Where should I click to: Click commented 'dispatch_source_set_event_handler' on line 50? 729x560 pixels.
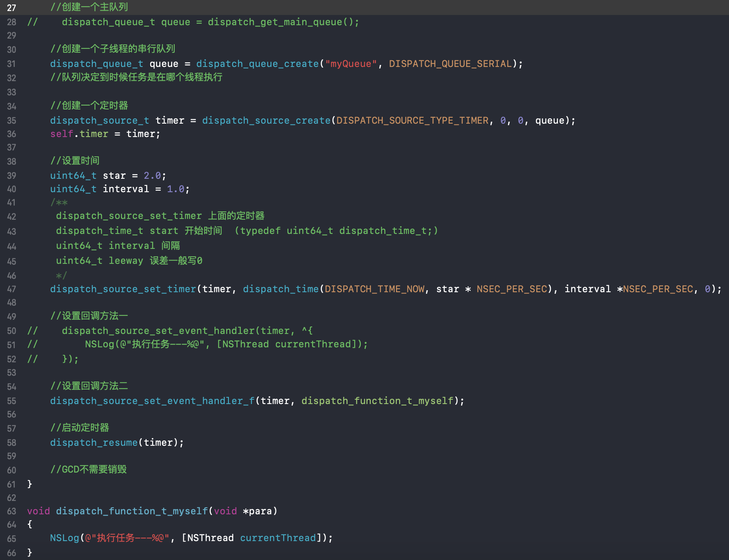(158, 331)
